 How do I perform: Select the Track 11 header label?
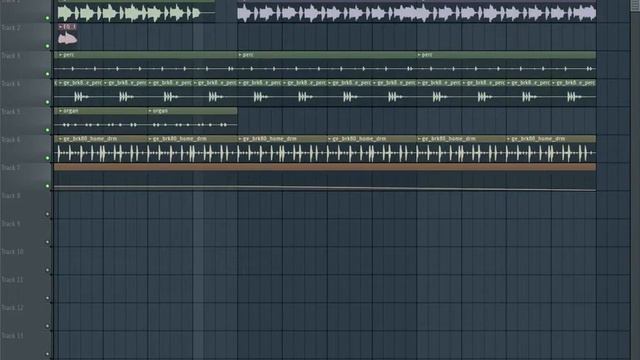(x=12, y=280)
